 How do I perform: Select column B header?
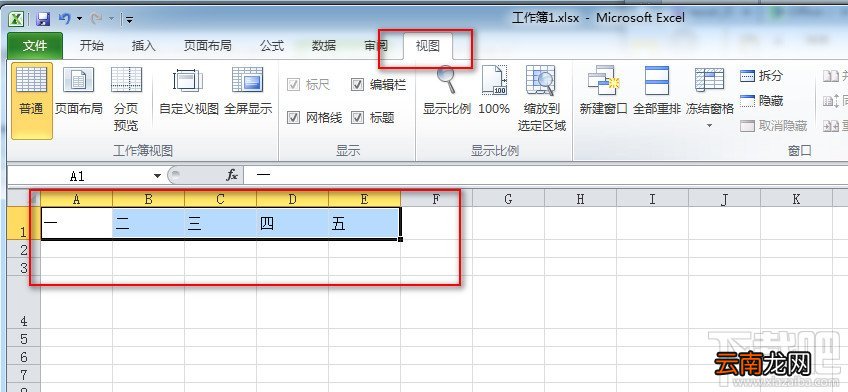pyautogui.click(x=148, y=199)
